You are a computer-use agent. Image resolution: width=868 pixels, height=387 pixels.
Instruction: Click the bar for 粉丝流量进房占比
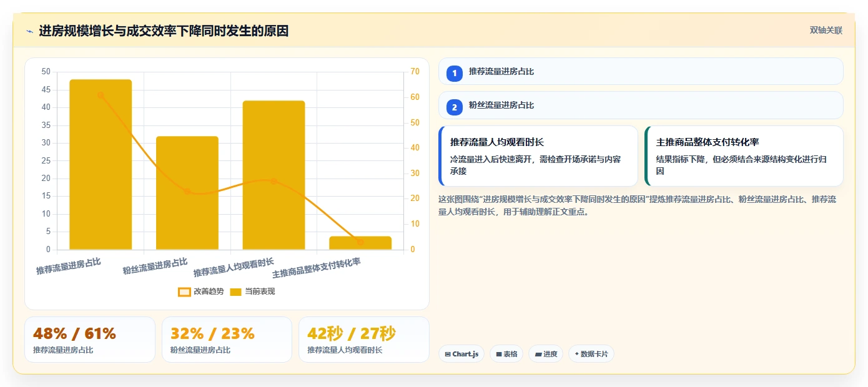[187, 193]
